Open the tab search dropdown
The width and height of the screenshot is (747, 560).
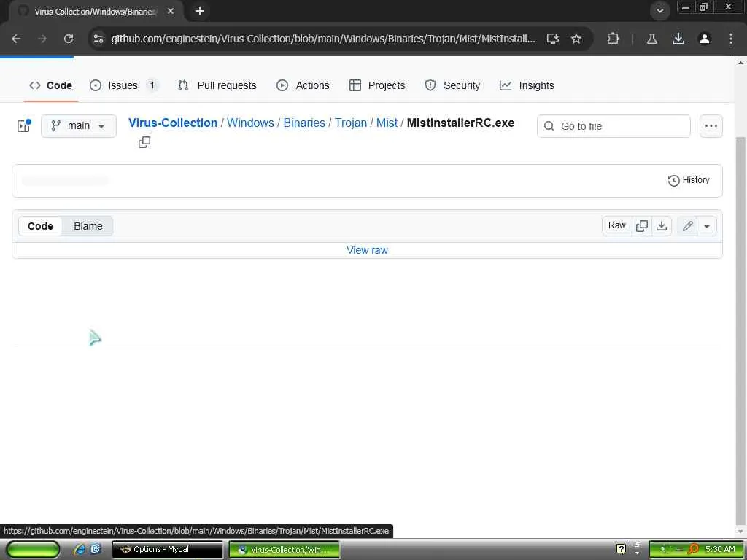click(x=659, y=10)
